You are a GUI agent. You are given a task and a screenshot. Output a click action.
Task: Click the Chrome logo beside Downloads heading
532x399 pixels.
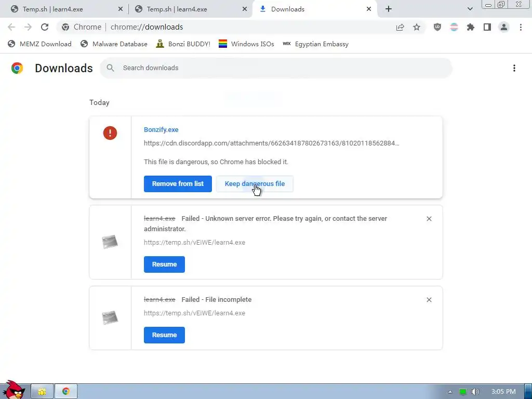[x=17, y=68]
